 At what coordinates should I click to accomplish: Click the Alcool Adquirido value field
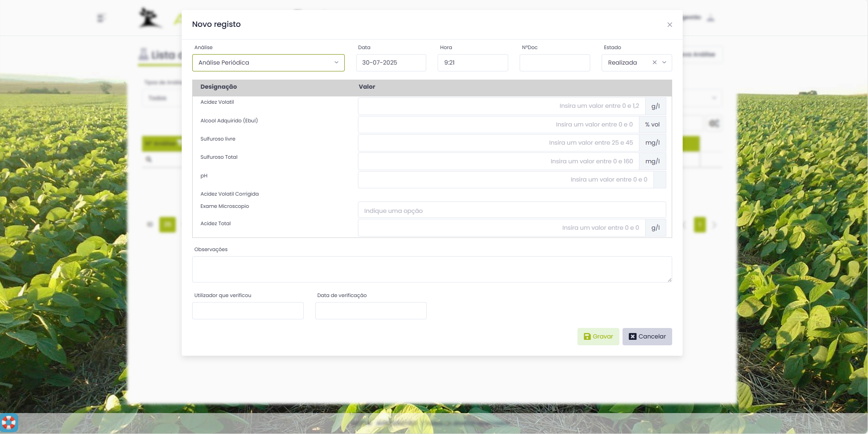(498, 125)
